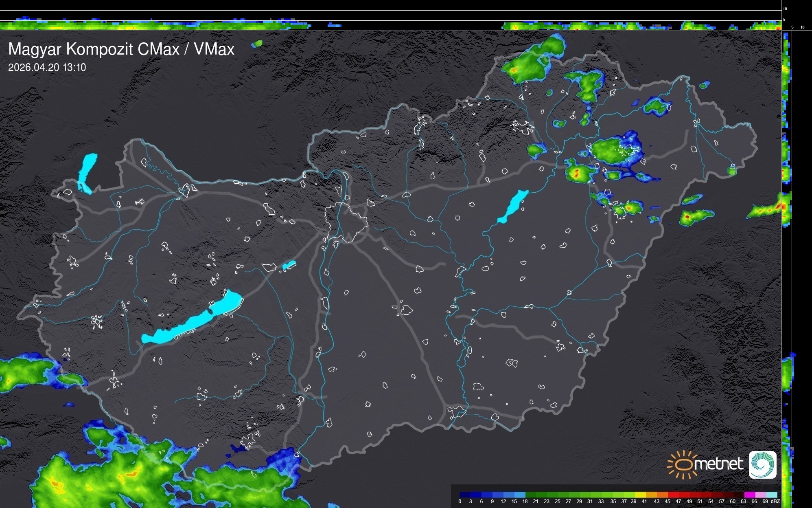Click the dBZ unit label

(775, 501)
